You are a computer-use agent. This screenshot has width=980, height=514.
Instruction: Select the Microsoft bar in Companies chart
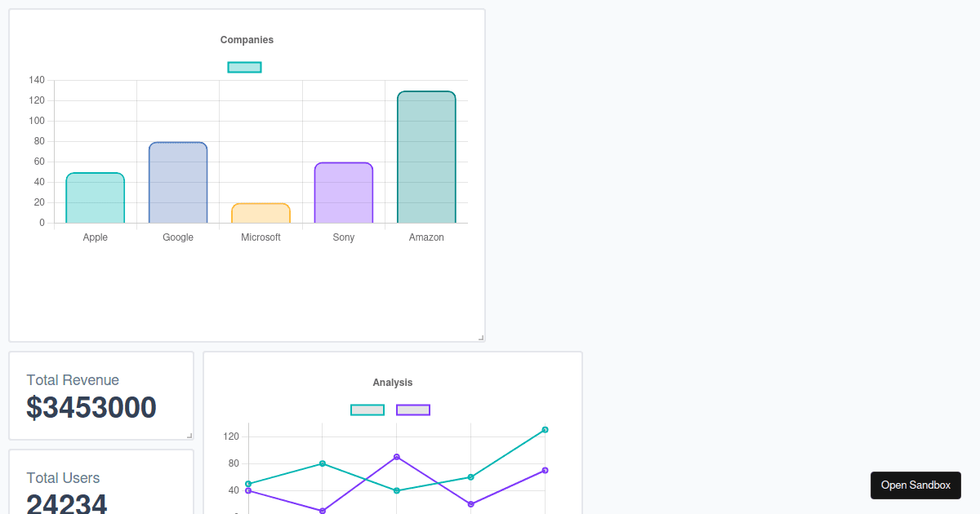(x=261, y=213)
